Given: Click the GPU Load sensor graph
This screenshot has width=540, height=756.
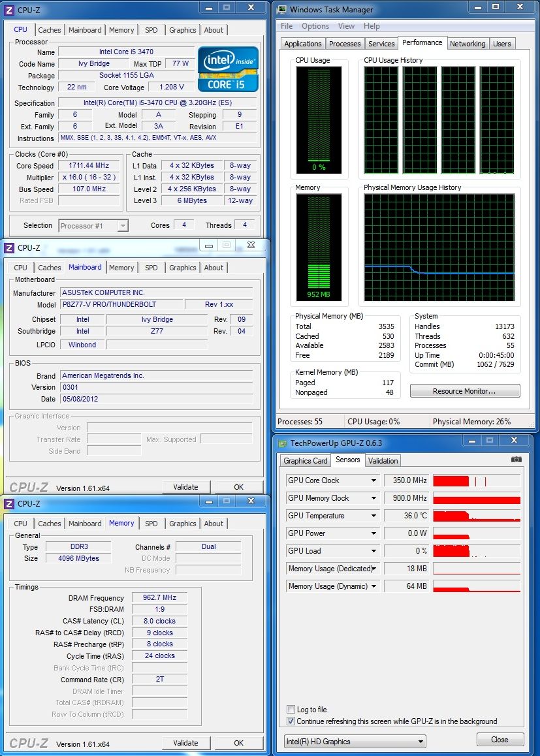Looking at the screenshot, I should coord(477,551).
